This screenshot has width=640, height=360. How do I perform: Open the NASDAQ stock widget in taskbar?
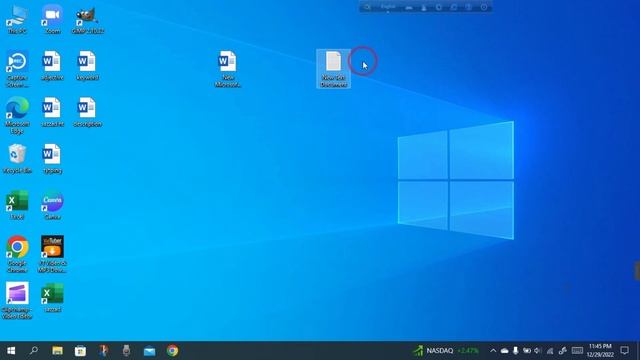click(446, 351)
